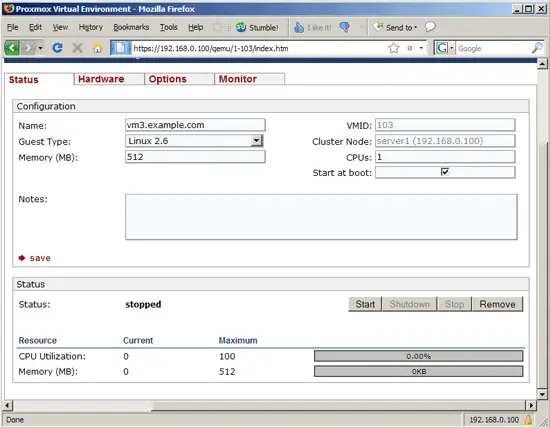Image resolution: width=550 pixels, height=428 pixels.
Task: Click into the Memory (MB) input field
Action: pos(195,157)
